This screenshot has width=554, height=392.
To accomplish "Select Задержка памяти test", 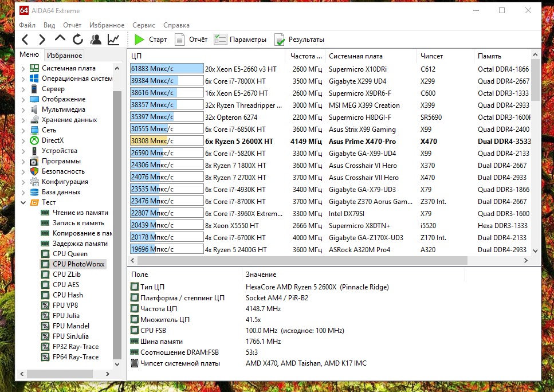I will pyautogui.click(x=80, y=244).
